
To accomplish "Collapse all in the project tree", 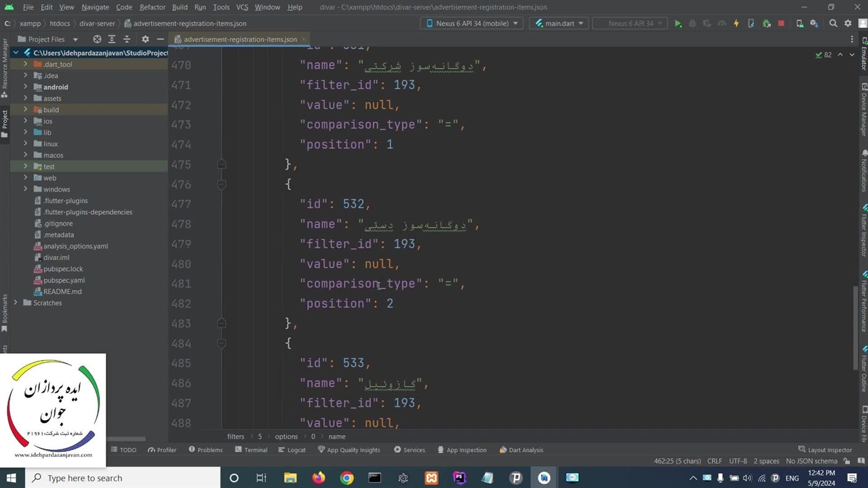I will 126,39.
